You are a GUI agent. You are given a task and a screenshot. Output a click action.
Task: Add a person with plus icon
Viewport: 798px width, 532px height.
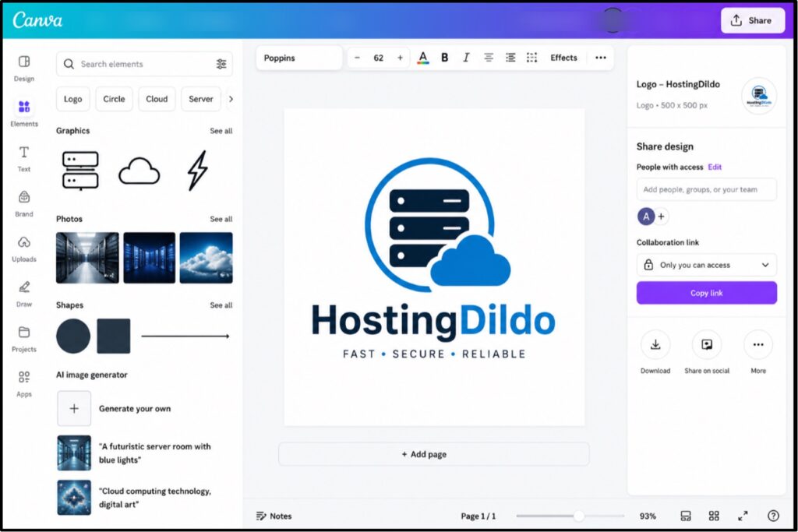(x=661, y=217)
